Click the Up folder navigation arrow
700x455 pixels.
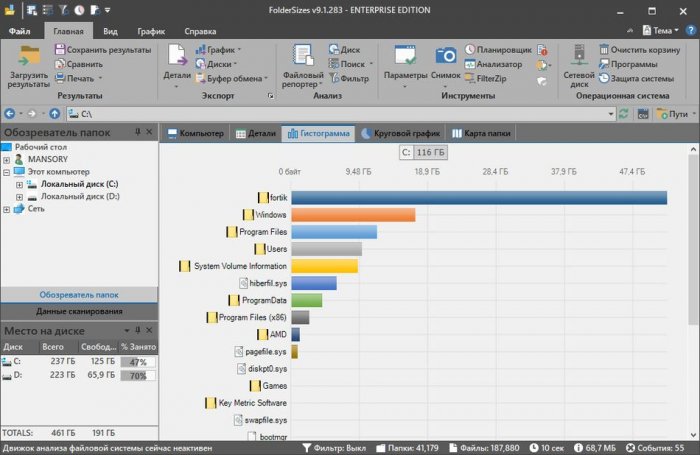point(54,114)
